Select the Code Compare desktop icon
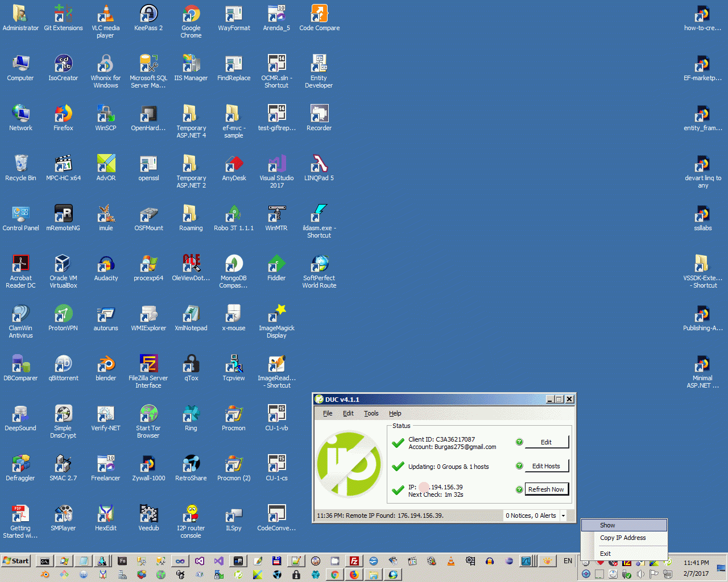The image size is (728, 582). 319,18
